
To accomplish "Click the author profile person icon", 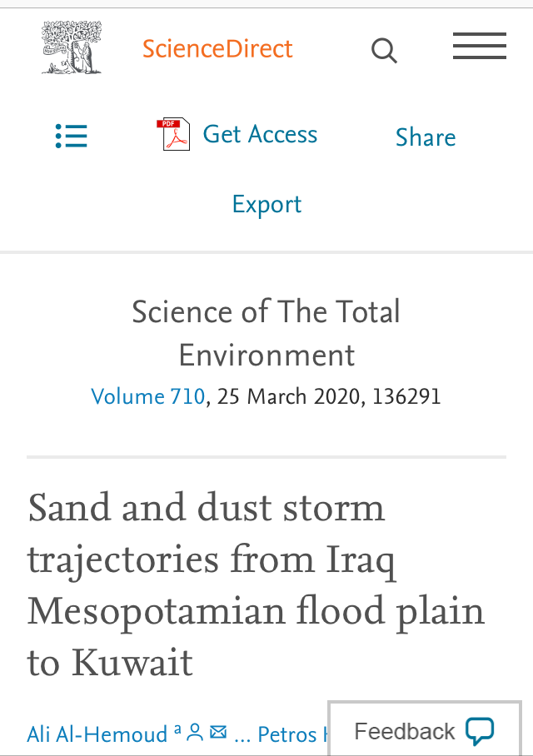I will (x=195, y=733).
